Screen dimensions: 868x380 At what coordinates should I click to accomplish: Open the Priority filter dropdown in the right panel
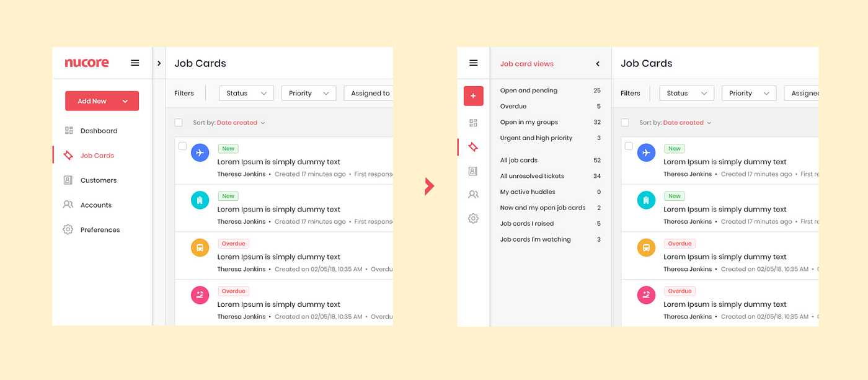749,94
